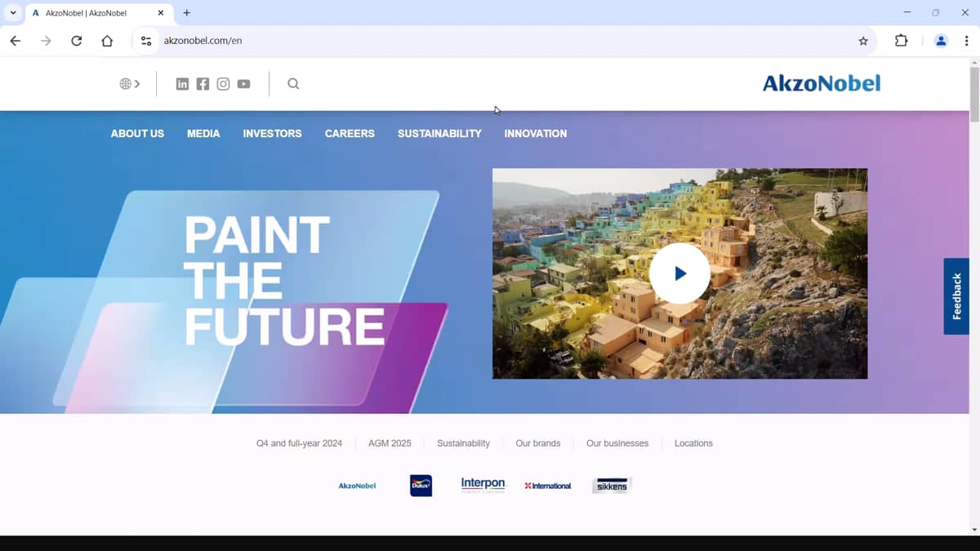Bookmark this page with the star icon

point(863,41)
